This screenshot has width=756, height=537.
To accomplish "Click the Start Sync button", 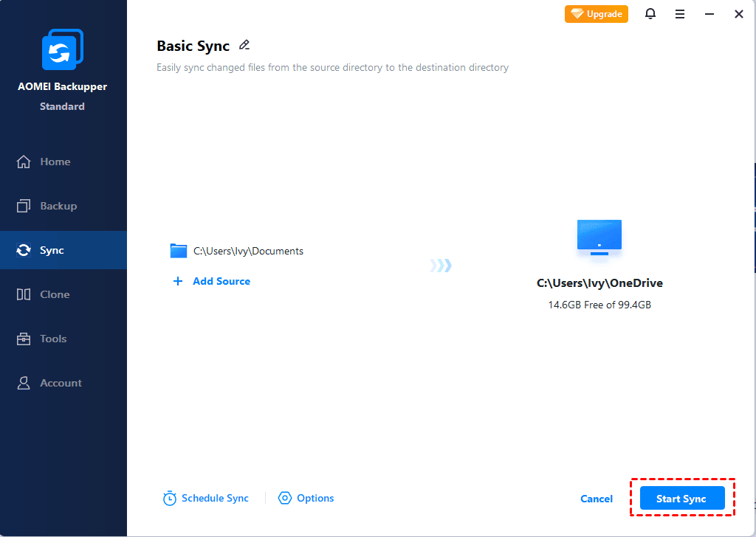I will click(681, 498).
